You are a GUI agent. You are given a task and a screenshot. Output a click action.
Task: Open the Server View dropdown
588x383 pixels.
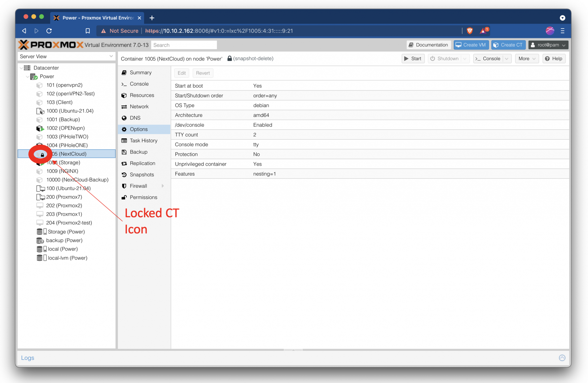pyautogui.click(x=111, y=56)
